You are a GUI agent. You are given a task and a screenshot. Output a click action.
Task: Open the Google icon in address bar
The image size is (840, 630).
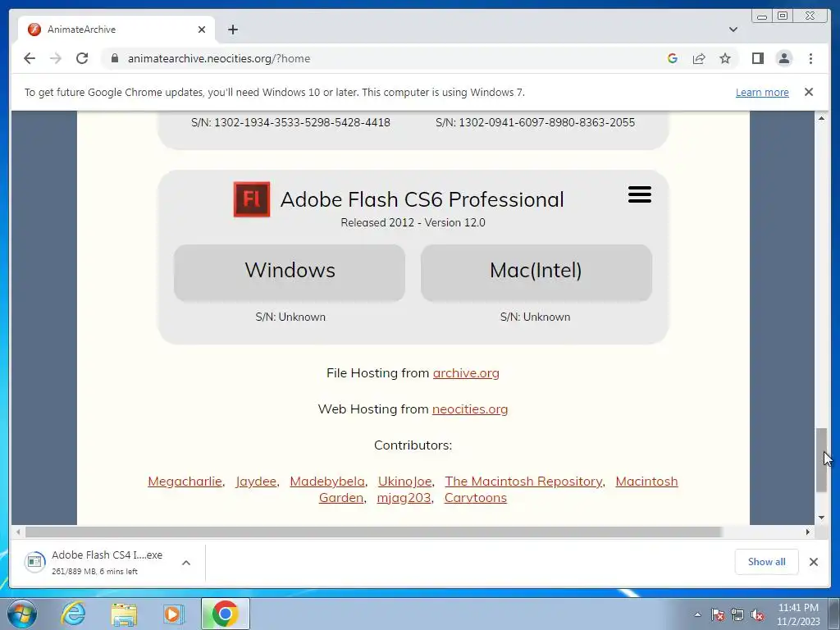click(x=673, y=58)
